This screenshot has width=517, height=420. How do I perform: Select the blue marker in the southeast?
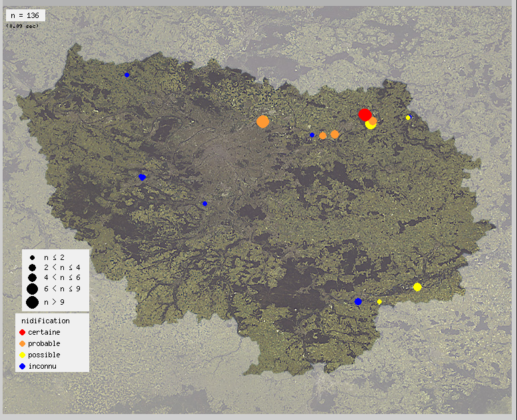pos(358,301)
